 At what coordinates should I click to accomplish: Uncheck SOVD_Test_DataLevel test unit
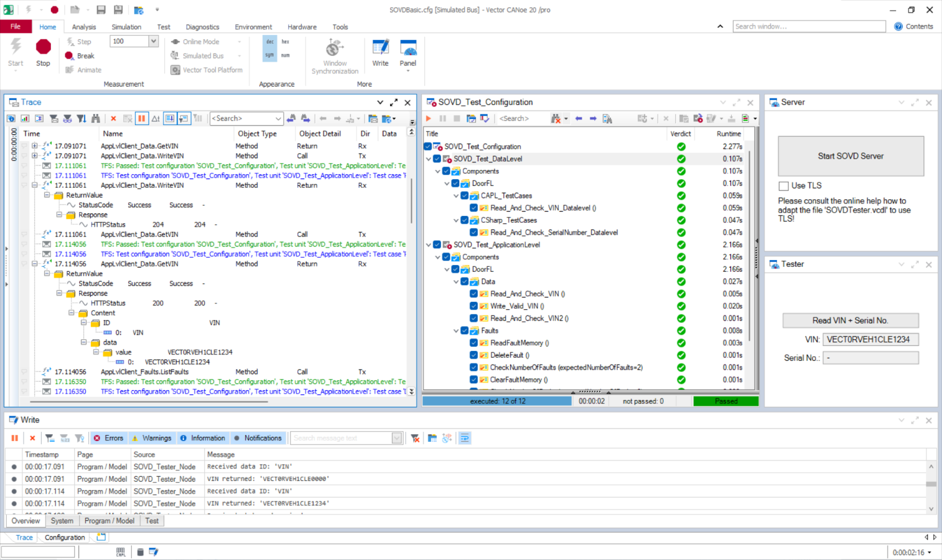click(x=437, y=159)
